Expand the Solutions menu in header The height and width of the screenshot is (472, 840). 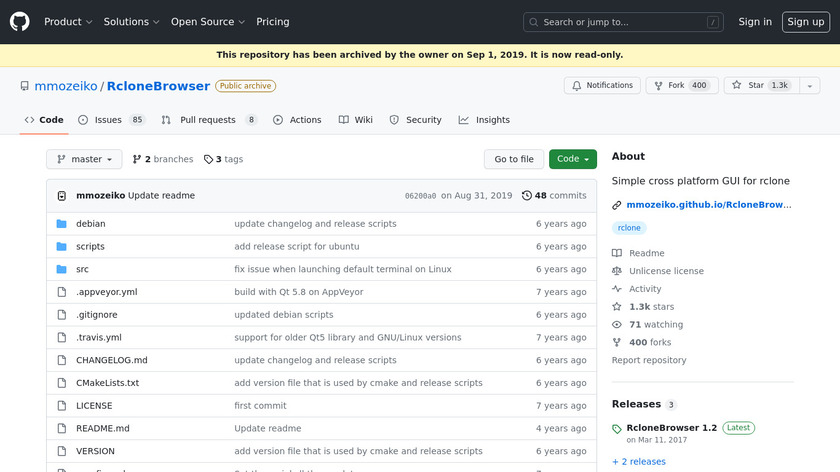131,22
